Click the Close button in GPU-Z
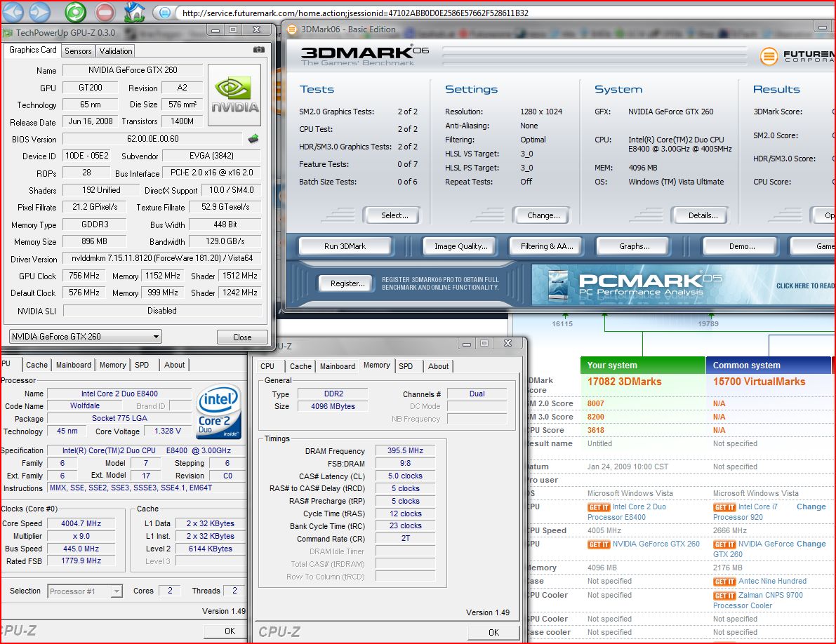 click(x=242, y=337)
